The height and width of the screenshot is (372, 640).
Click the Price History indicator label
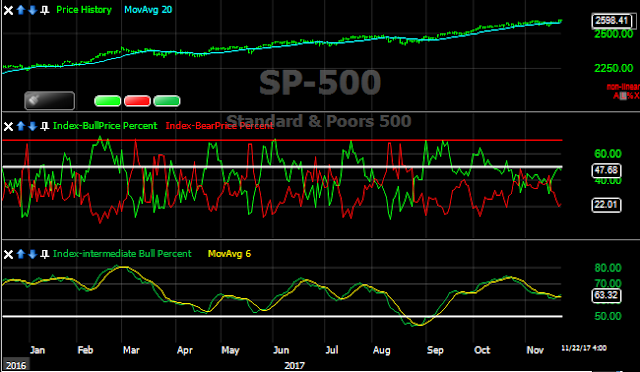[84, 10]
